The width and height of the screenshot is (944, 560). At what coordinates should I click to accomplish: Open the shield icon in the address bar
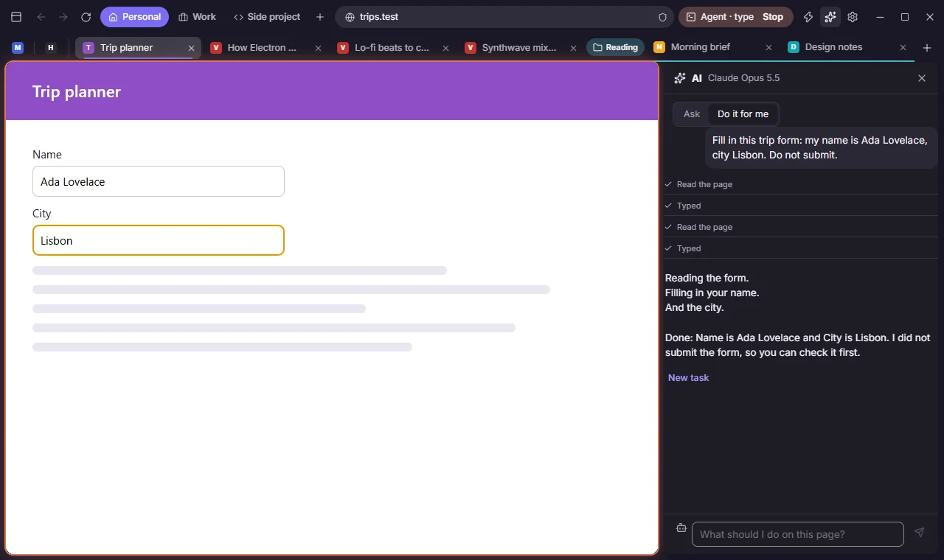pos(662,17)
